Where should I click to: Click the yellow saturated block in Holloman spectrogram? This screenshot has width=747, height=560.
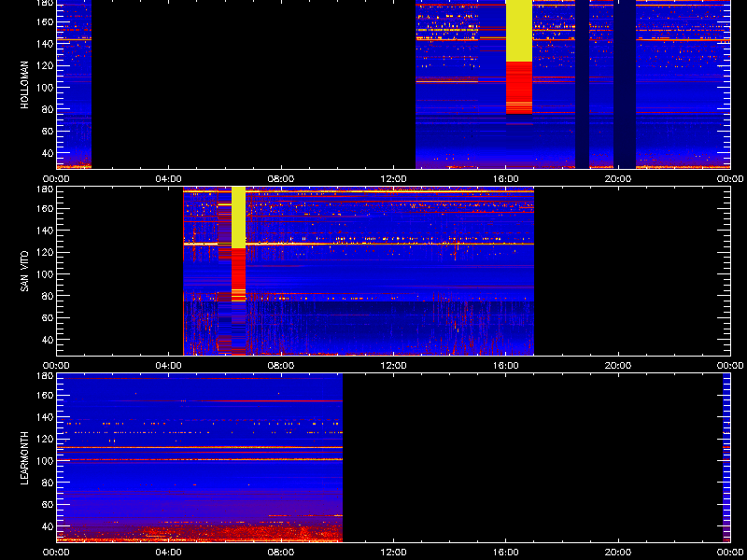[519, 31]
